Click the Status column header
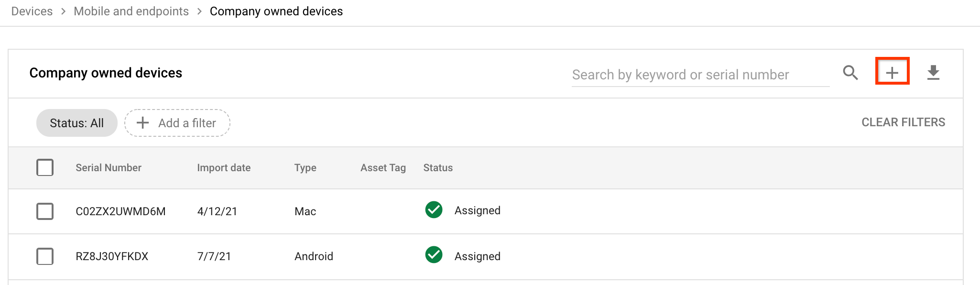Viewport: 980px width, 285px height. pyautogui.click(x=438, y=168)
